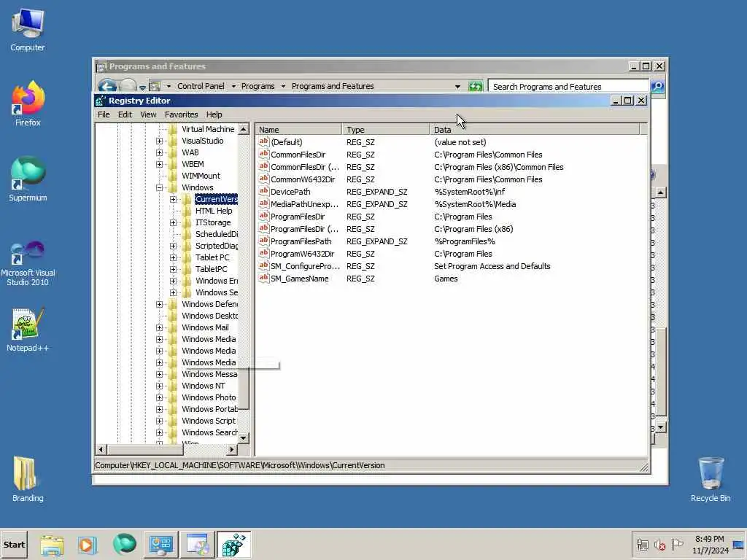Sort values by the Type column header

pyautogui.click(x=385, y=130)
